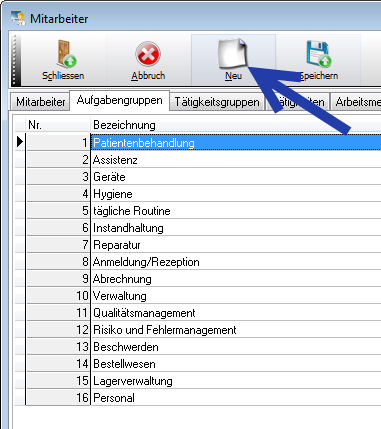The width and height of the screenshot is (381, 429).
Task: Click the toolbar grip handle
Action: click(15, 60)
